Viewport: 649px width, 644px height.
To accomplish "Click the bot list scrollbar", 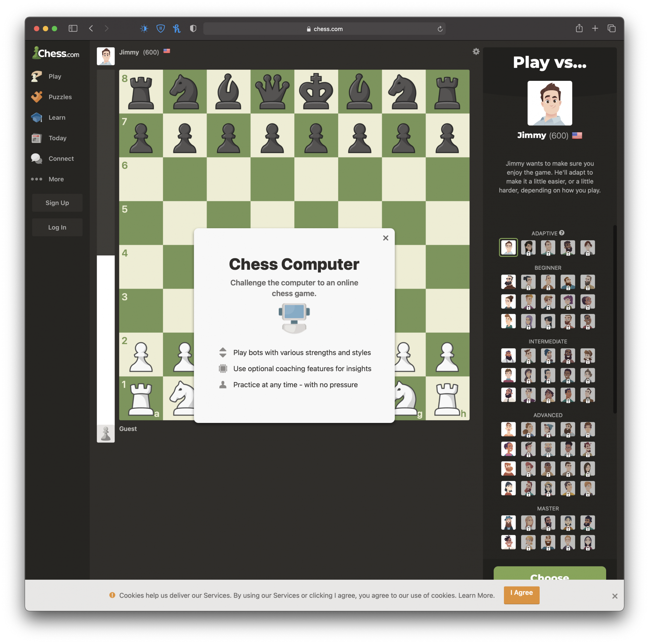I will click(615, 319).
